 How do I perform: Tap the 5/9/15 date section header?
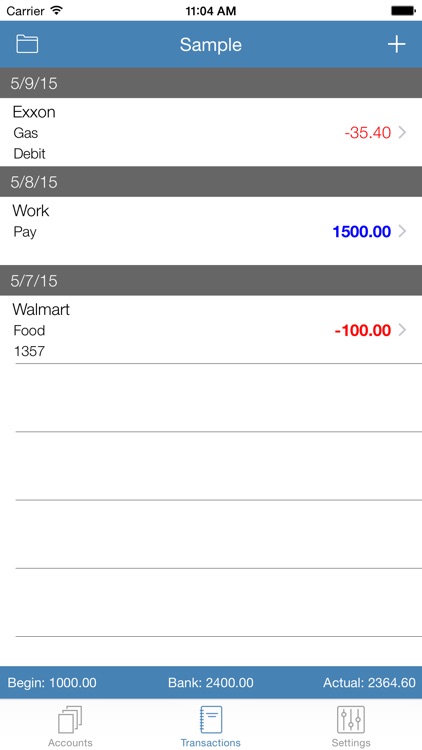pyautogui.click(x=211, y=83)
